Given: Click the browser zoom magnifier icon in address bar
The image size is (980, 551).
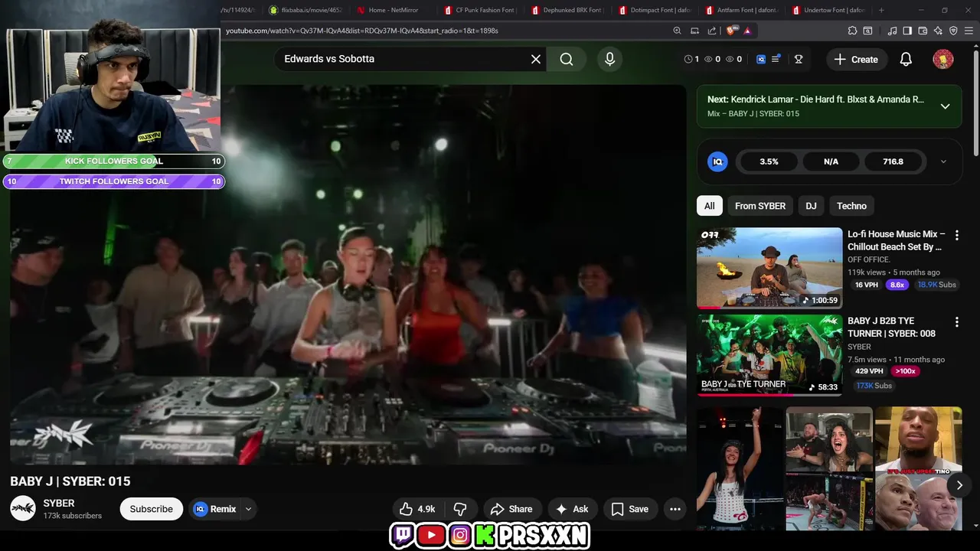Looking at the screenshot, I should tap(677, 31).
